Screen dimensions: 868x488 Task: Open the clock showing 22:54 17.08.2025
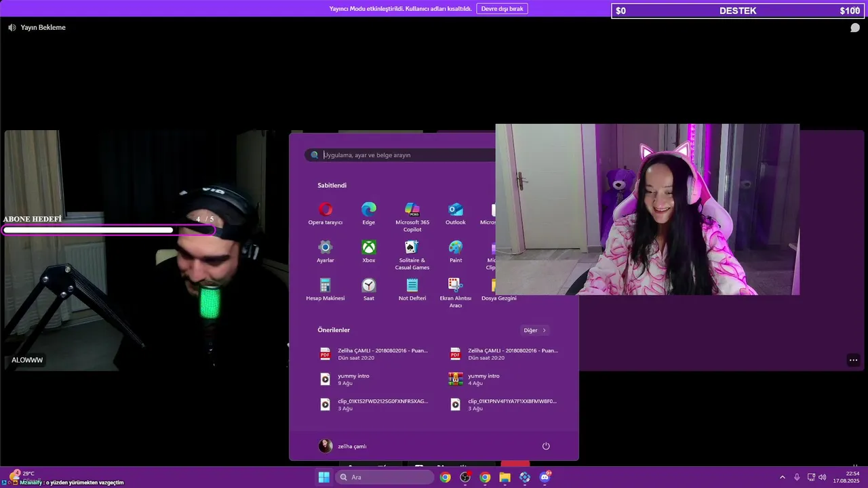(846, 477)
